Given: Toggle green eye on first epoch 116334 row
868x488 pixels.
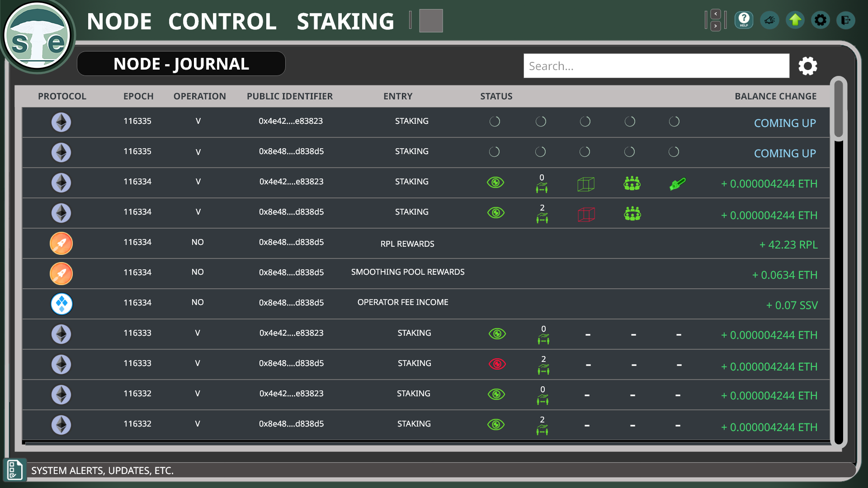Looking at the screenshot, I should coord(495,183).
